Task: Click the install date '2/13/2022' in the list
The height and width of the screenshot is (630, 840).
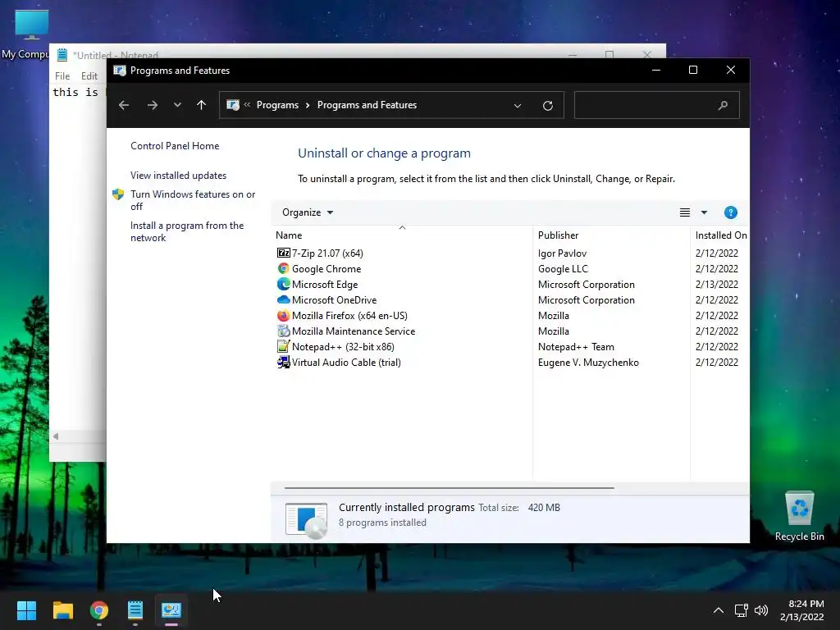Action: [x=717, y=284]
